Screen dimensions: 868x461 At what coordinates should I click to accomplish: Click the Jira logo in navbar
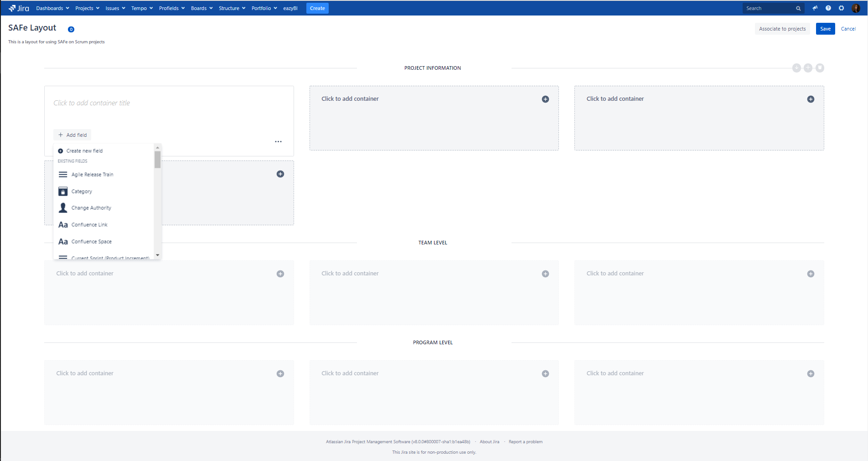click(x=19, y=8)
